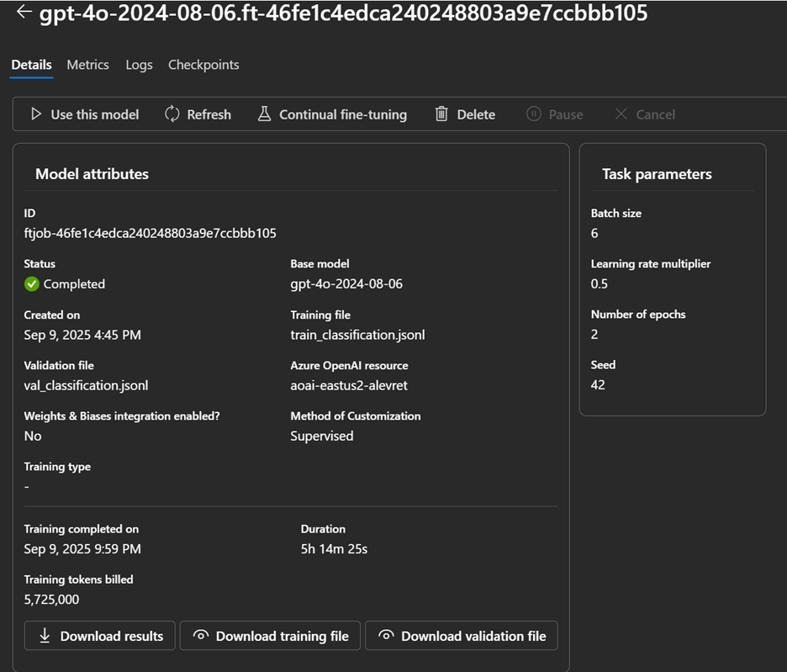Viewport: 787px width, 672px height.
Task: Click the train_classification.jsonl file name
Action: coord(357,335)
